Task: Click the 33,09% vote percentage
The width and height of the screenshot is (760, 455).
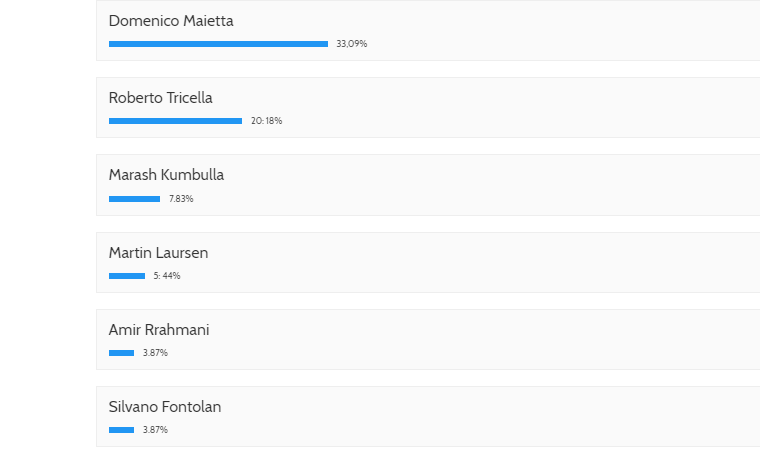Action: 352,44
